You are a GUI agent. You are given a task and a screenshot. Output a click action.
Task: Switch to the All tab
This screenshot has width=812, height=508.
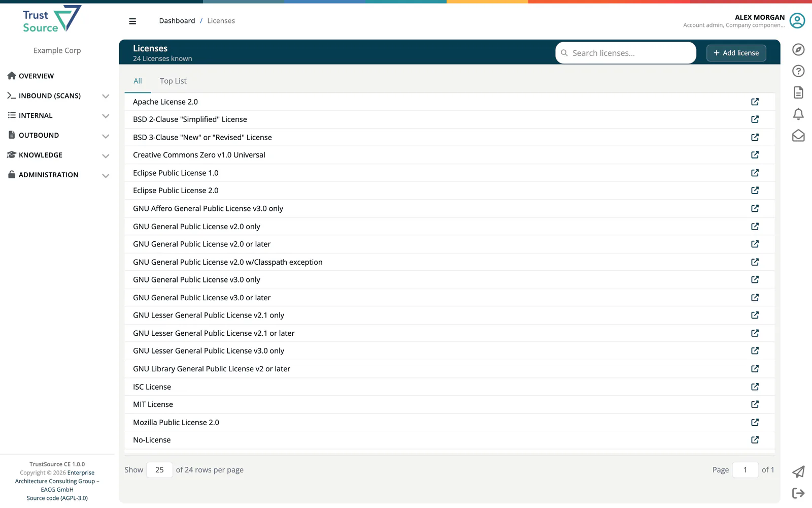tap(138, 81)
